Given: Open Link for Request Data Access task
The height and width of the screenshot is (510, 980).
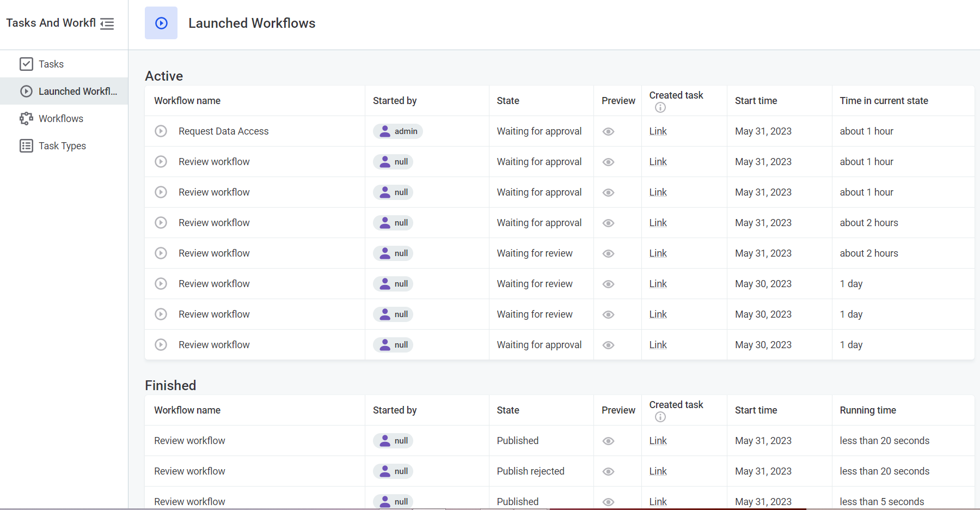Looking at the screenshot, I should 658,131.
